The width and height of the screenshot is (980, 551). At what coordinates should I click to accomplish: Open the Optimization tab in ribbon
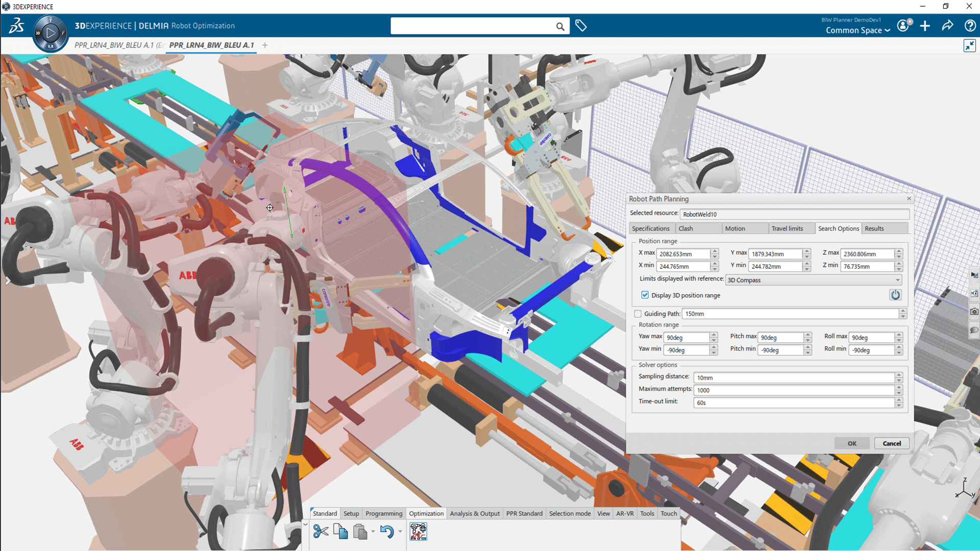(427, 513)
